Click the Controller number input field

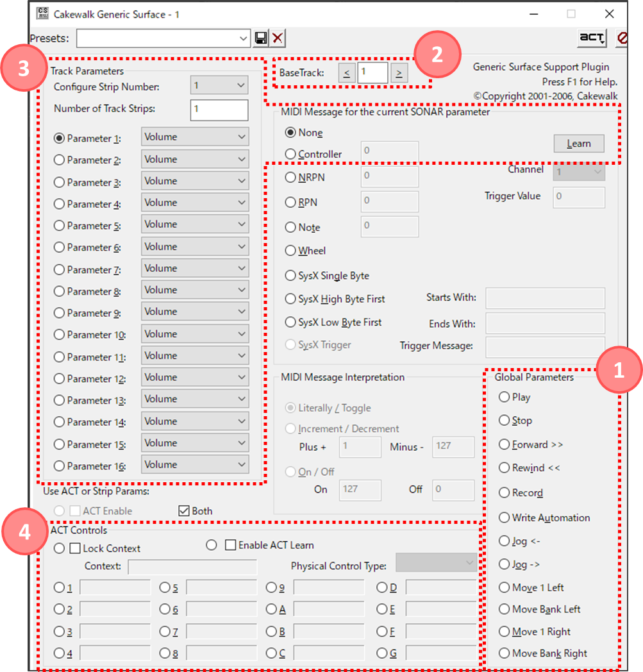point(389,151)
